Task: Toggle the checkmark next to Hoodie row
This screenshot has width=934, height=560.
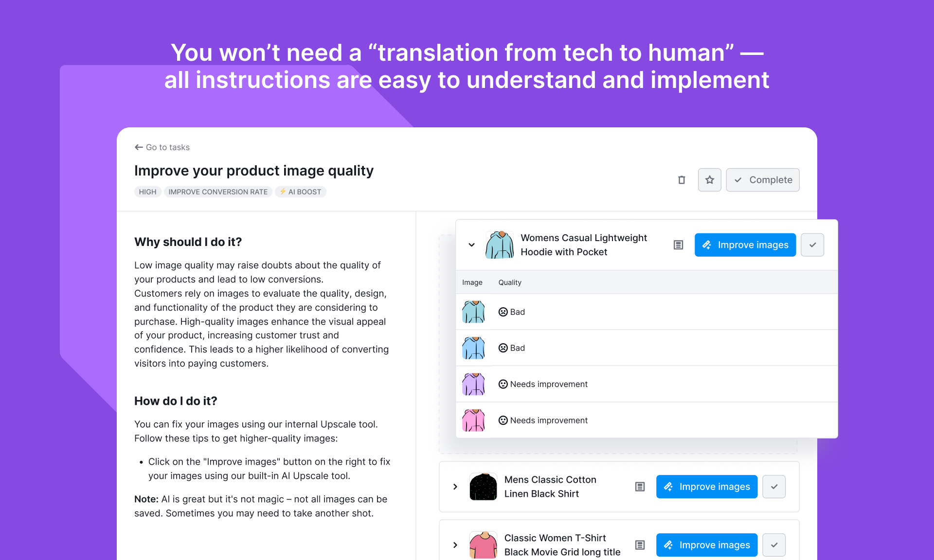Action: tap(814, 245)
